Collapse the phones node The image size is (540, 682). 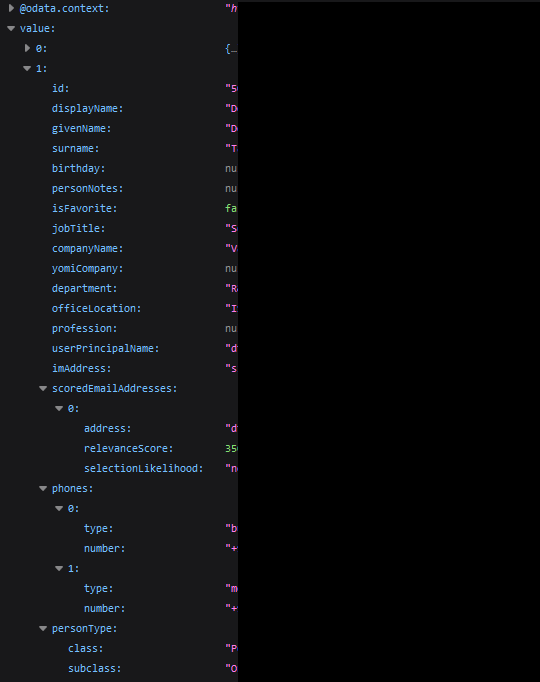point(43,488)
